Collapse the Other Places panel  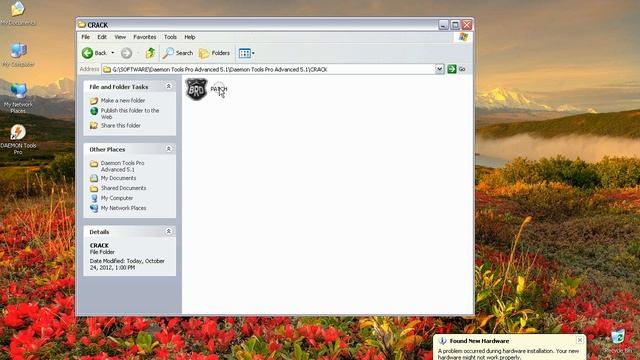point(169,149)
